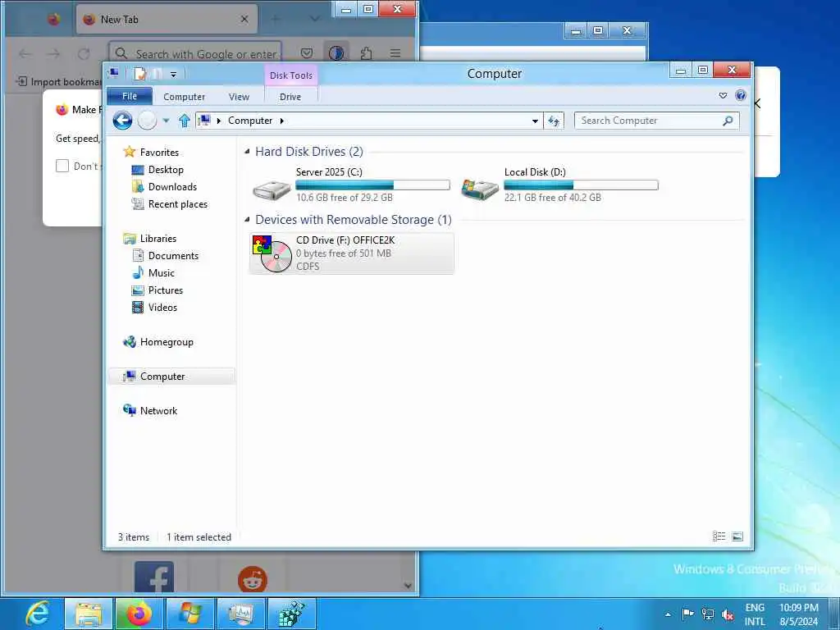Open Recent places in navigation pane
This screenshot has height=630, width=840.
[178, 204]
